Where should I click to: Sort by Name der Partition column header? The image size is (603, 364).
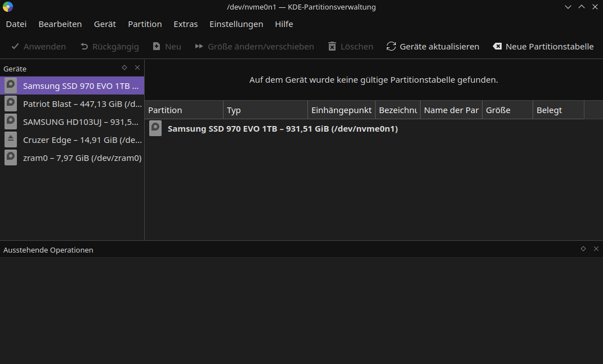click(451, 110)
